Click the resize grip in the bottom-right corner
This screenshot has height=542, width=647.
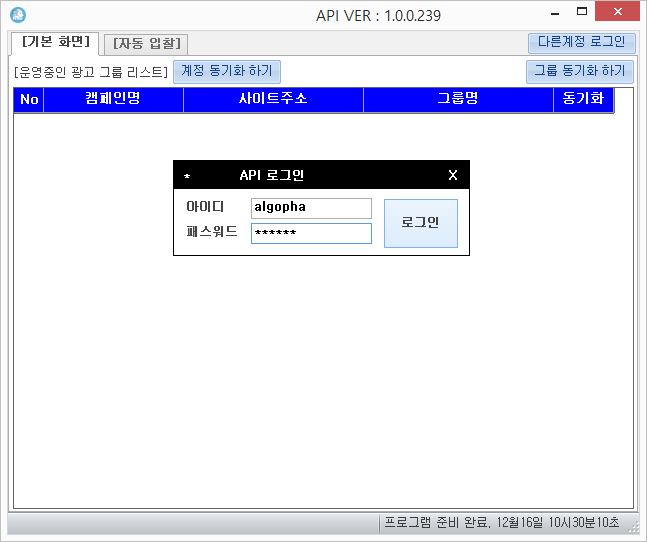633,527
